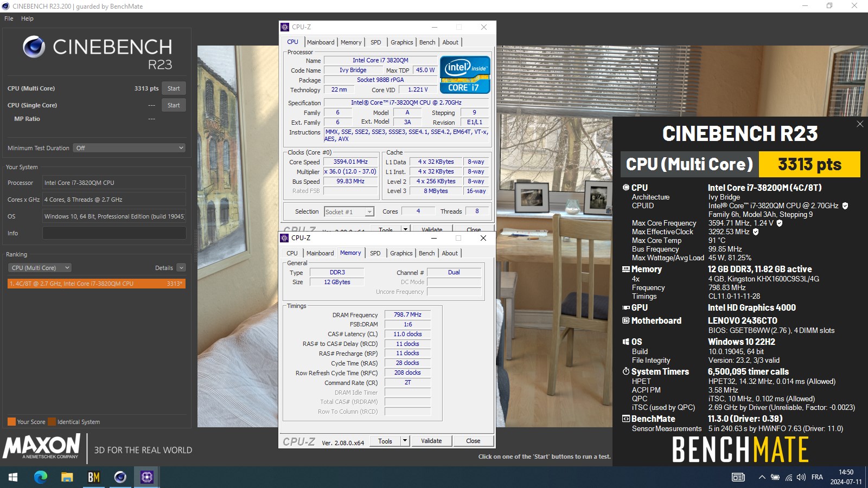Click the Motherboard icon in BenchMate panel
The image size is (868, 488).
click(x=626, y=320)
